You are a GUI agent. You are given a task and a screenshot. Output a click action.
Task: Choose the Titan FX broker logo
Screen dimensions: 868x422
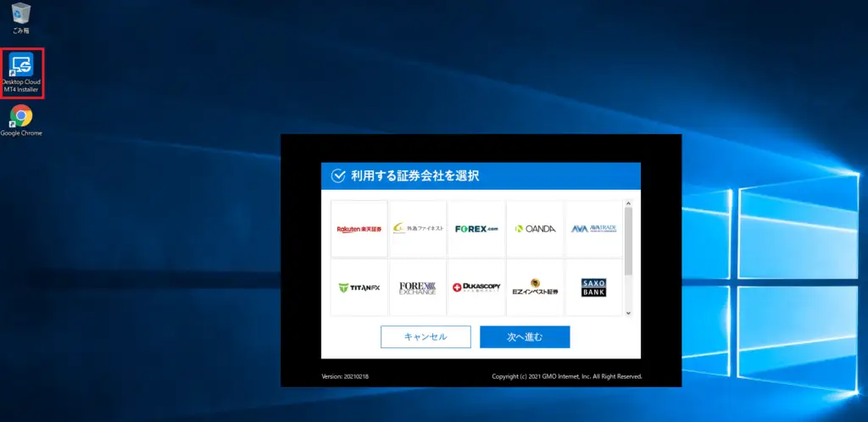(x=359, y=287)
